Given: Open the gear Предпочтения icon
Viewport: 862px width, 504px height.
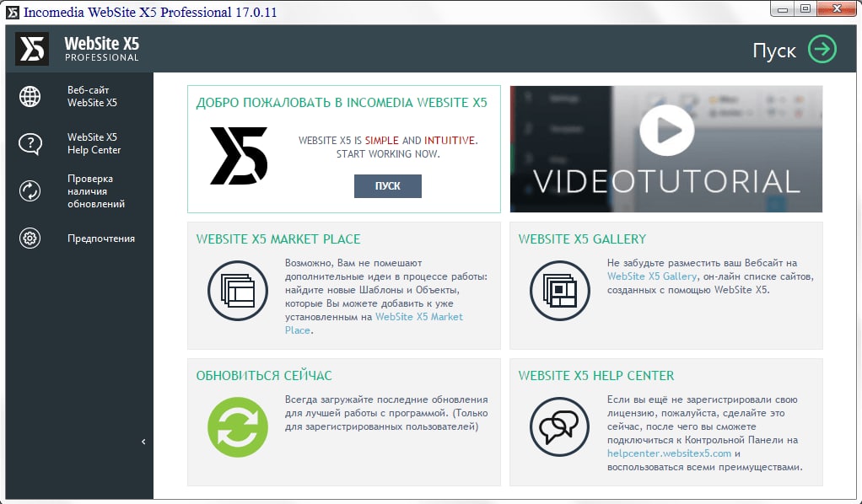Looking at the screenshot, I should point(30,239).
